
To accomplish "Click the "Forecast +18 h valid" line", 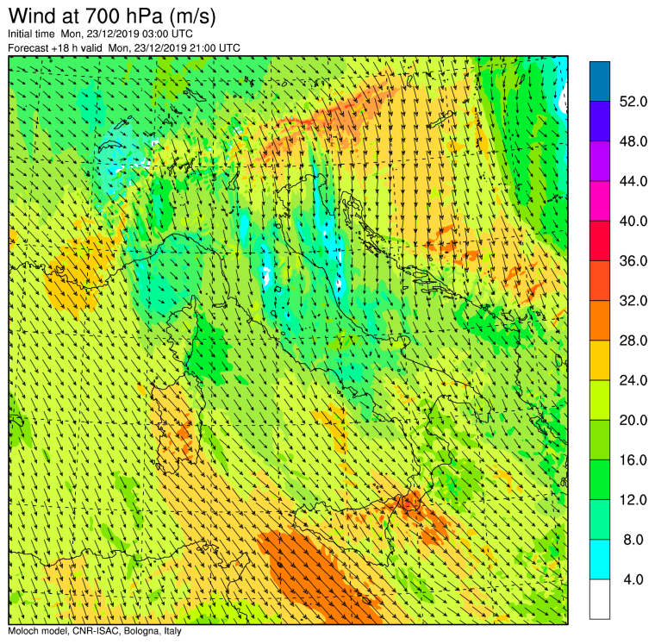I will [124, 48].
